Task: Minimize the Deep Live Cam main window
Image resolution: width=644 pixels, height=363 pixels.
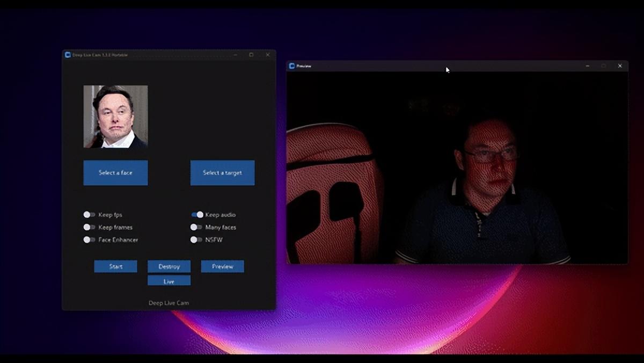Action: [x=235, y=54]
